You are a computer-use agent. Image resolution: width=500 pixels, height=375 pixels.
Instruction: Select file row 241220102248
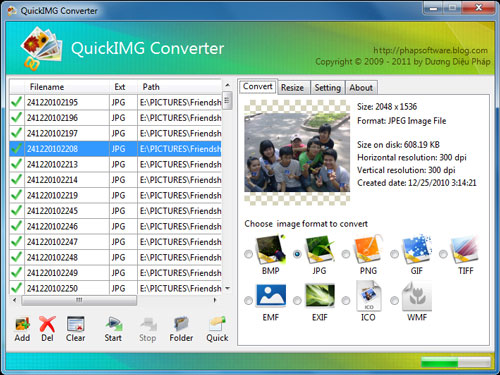pos(116,257)
